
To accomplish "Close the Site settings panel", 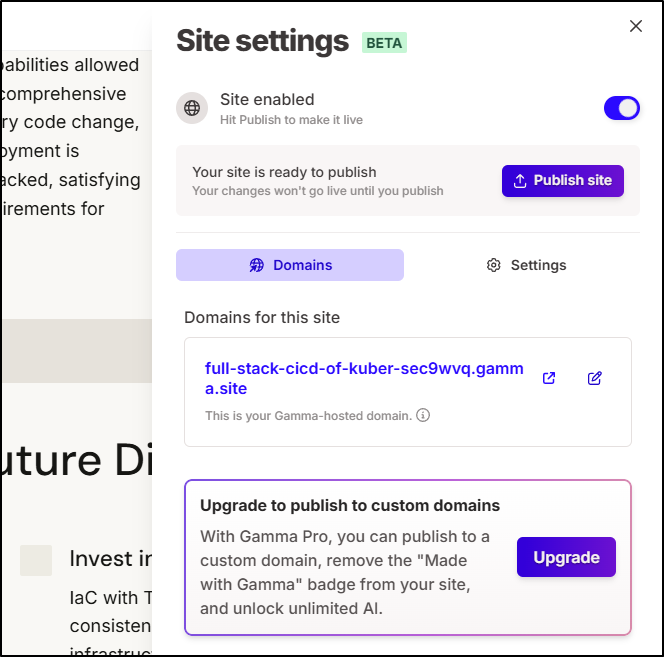I will tap(636, 26).
